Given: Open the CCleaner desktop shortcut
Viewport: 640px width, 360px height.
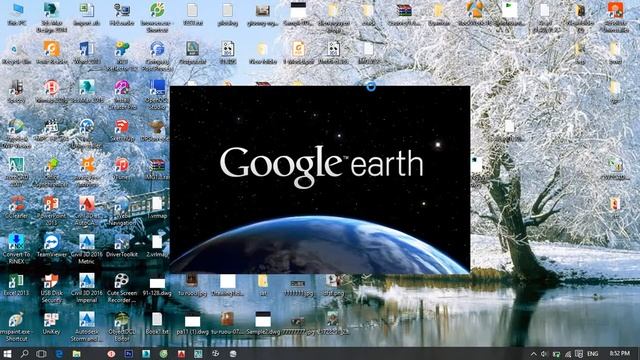Looking at the screenshot, I should [x=17, y=207].
